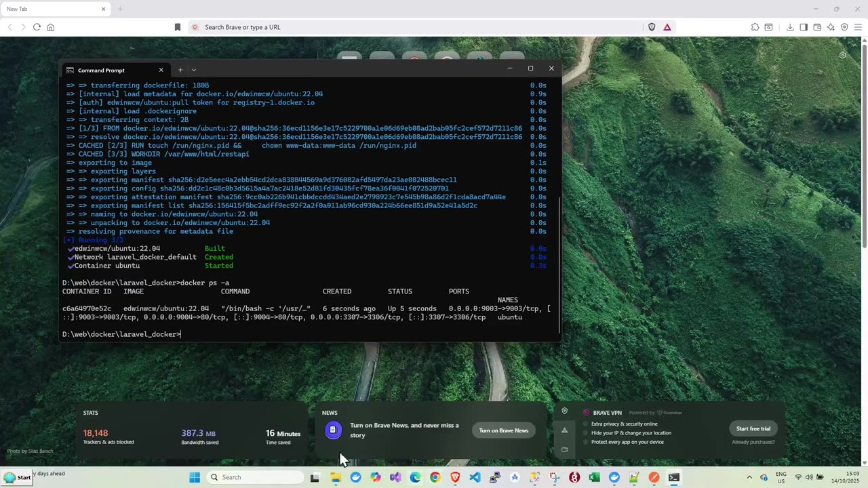868x488 pixels.
Task: Open the Windows Start logo in taskbar
Action: [x=195, y=477]
